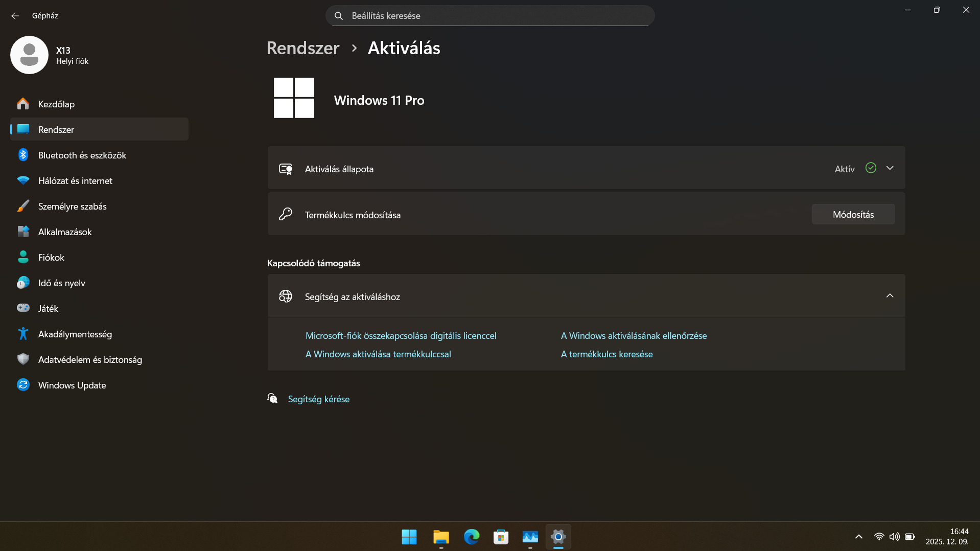
Task: Click the Játék gamepad icon
Action: point(23,308)
